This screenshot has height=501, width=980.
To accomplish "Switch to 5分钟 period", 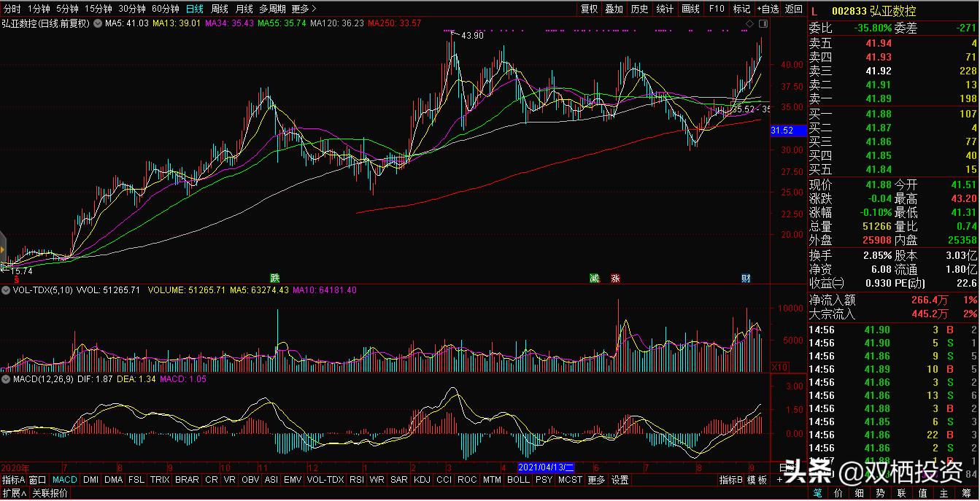I will [x=67, y=9].
